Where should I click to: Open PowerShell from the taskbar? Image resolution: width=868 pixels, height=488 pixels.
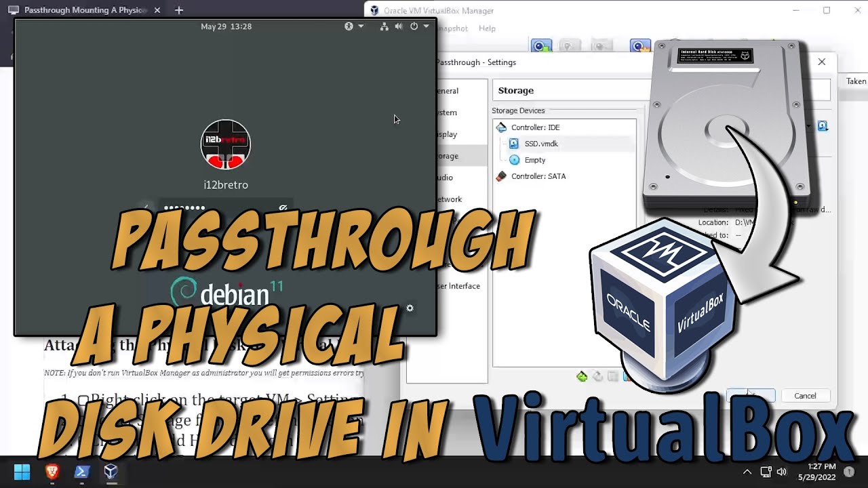point(81,472)
